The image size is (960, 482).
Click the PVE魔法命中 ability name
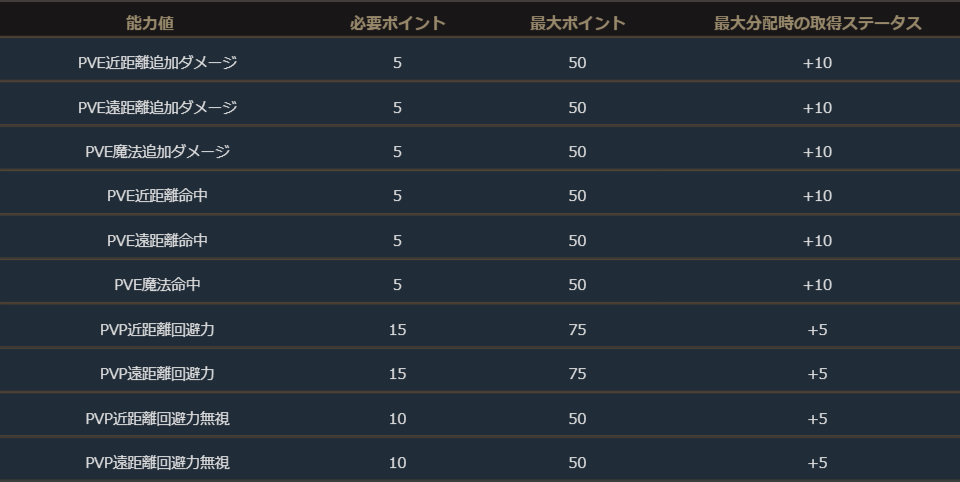tap(157, 285)
